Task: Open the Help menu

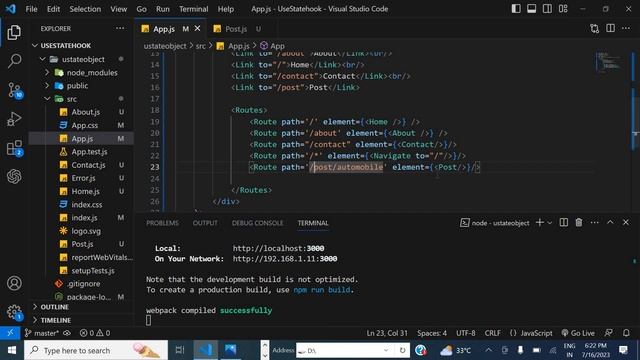Action: coord(226,9)
